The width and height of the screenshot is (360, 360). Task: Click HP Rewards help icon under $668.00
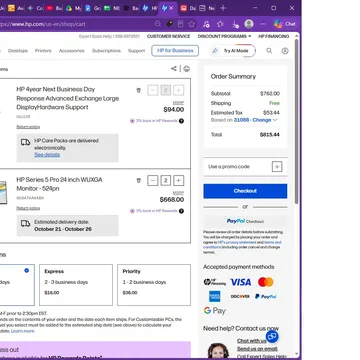tap(181, 211)
